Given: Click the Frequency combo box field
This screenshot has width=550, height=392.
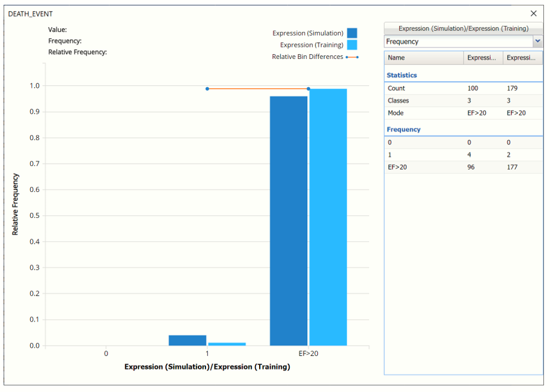Looking at the screenshot, I should coord(458,41).
